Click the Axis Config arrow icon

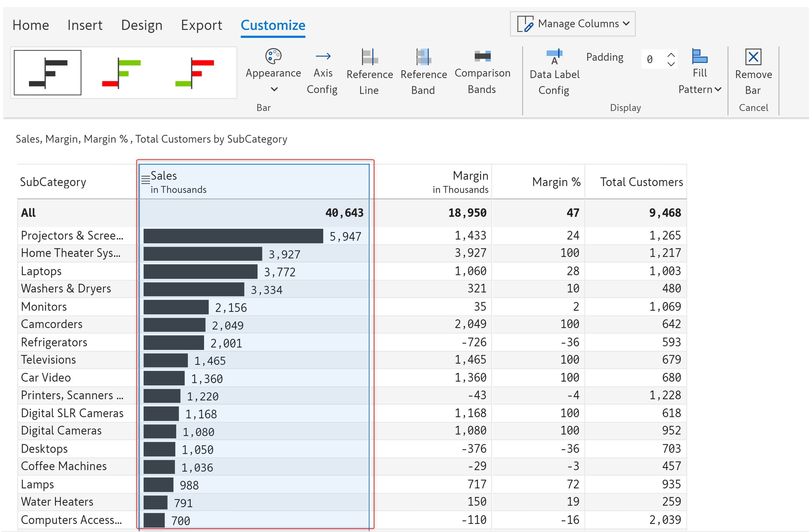322,56
